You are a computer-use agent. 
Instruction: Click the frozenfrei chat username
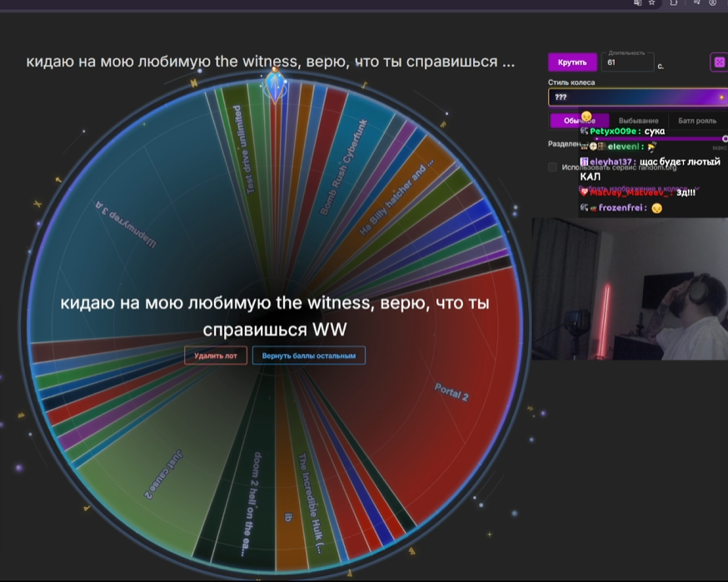tap(621, 207)
